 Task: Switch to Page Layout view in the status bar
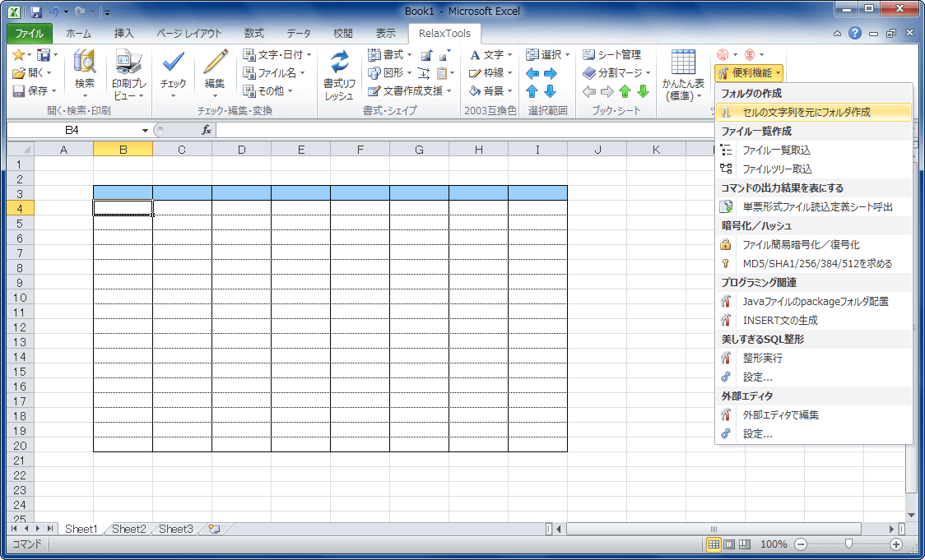729,544
